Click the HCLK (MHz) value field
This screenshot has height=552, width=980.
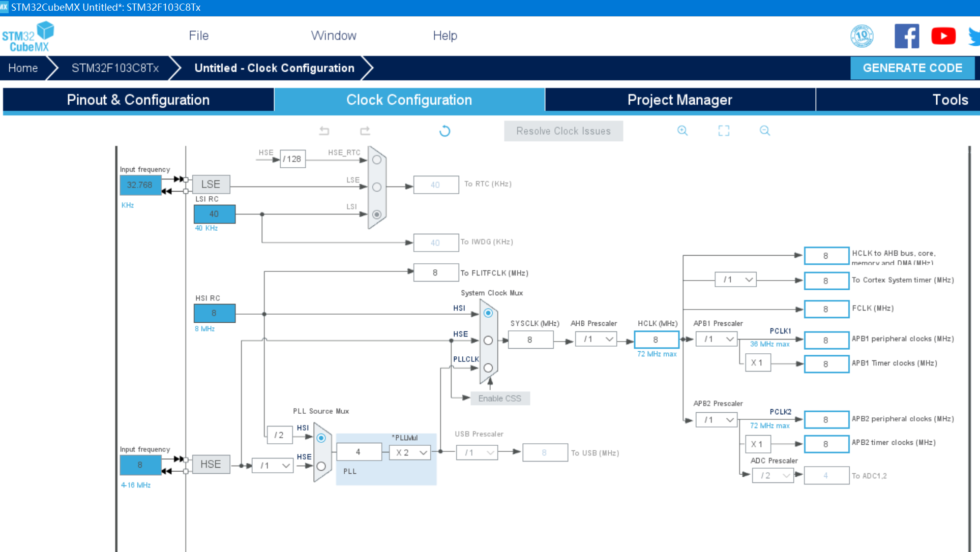[x=656, y=340]
